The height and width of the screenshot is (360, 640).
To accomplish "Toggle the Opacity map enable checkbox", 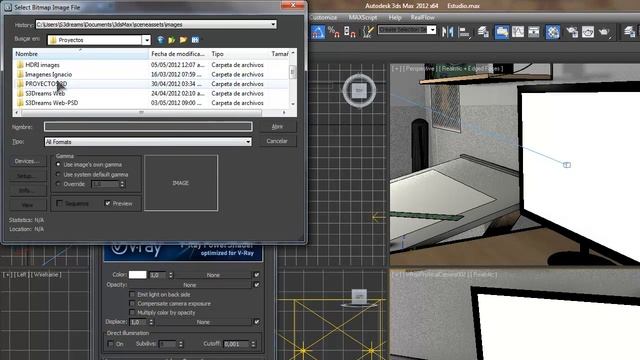I will click(x=256, y=284).
